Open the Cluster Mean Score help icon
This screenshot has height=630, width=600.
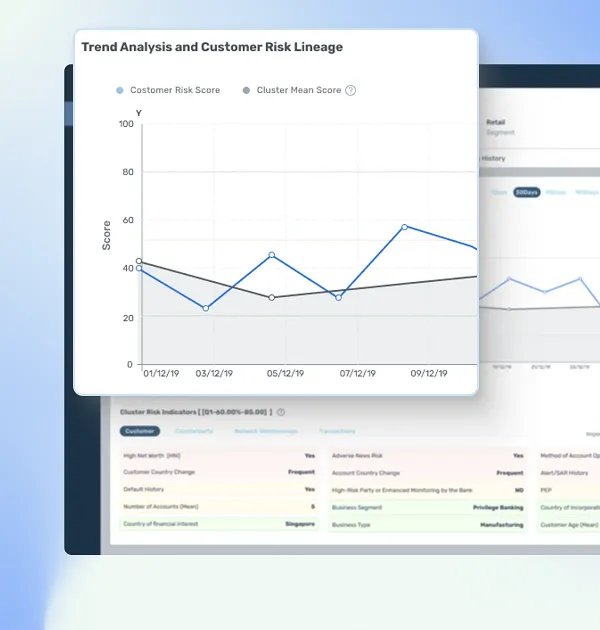pyautogui.click(x=350, y=90)
